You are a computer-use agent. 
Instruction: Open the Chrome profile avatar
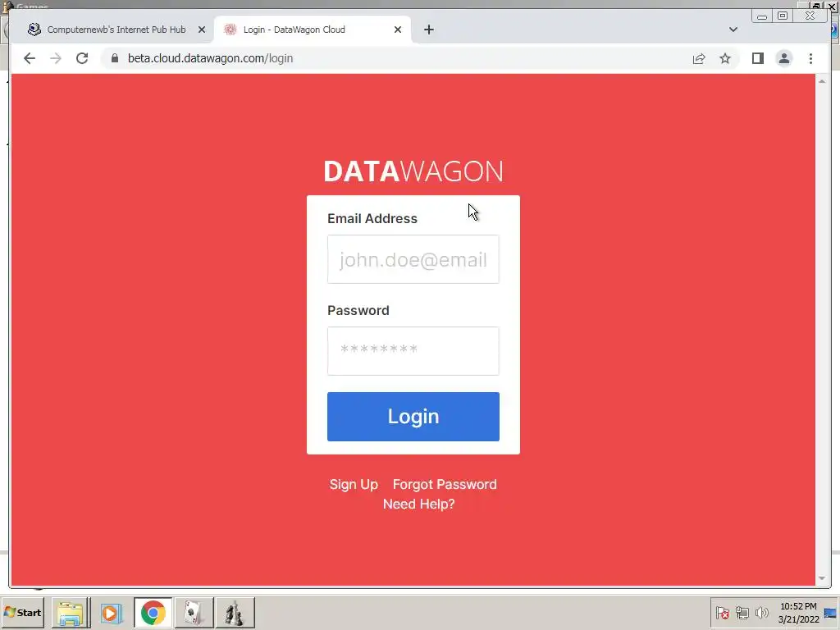[x=783, y=58]
